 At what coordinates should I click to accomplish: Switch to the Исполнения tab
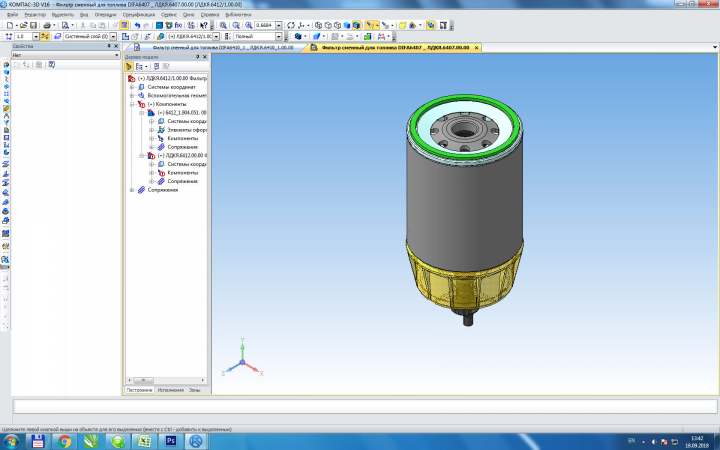(x=170, y=390)
